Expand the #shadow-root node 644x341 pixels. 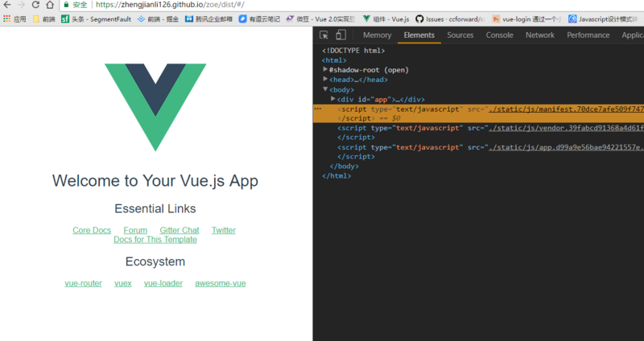(325, 69)
